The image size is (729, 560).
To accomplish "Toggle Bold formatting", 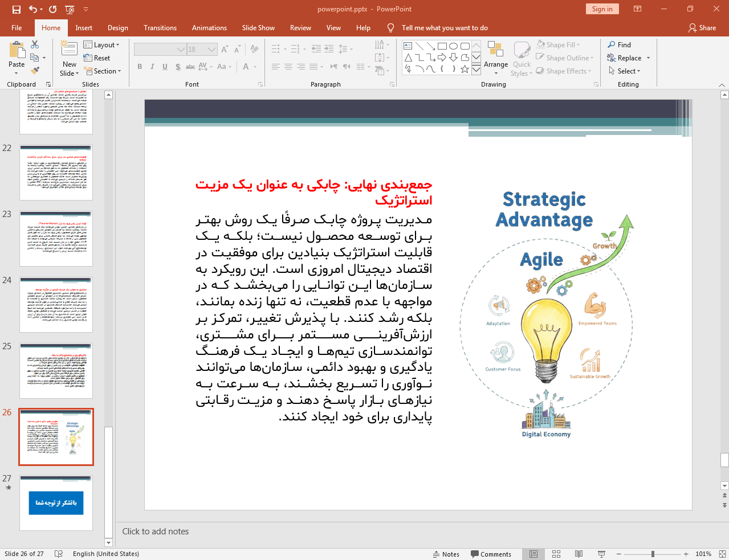I will click(140, 67).
